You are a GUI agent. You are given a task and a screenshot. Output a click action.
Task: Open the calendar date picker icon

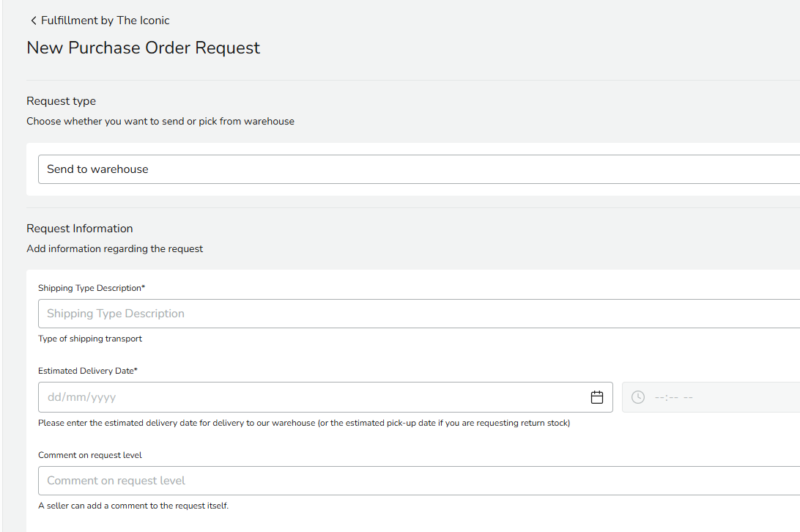[597, 397]
